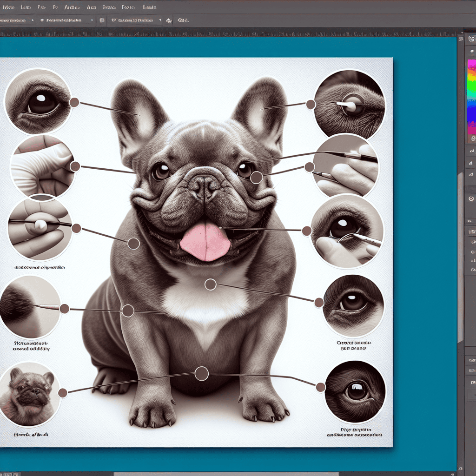Click the icon directly beneath the color spectrum
The height and width of the screenshot is (476, 476).
(x=472, y=139)
